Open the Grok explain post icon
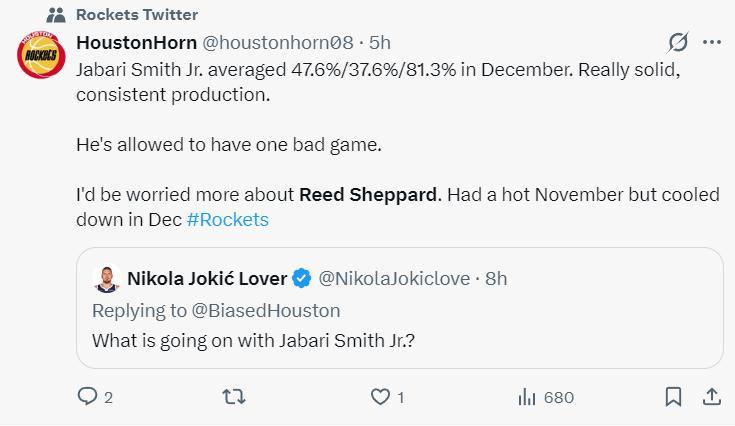Image resolution: width=735 pixels, height=426 pixels. [677, 42]
